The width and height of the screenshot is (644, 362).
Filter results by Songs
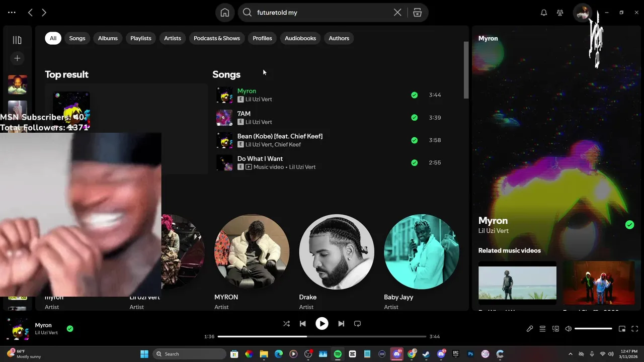tap(77, 38)
